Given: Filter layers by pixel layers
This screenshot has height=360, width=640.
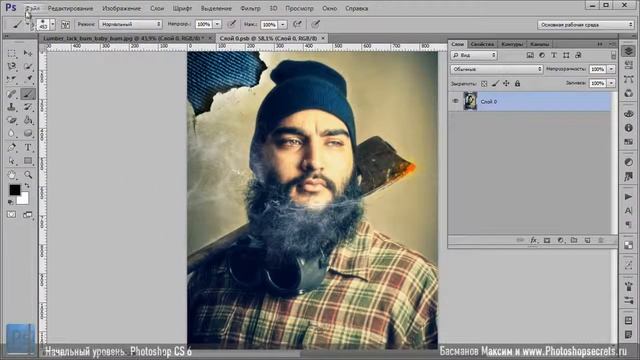Looking at the screenshot, I should [530, 55].
